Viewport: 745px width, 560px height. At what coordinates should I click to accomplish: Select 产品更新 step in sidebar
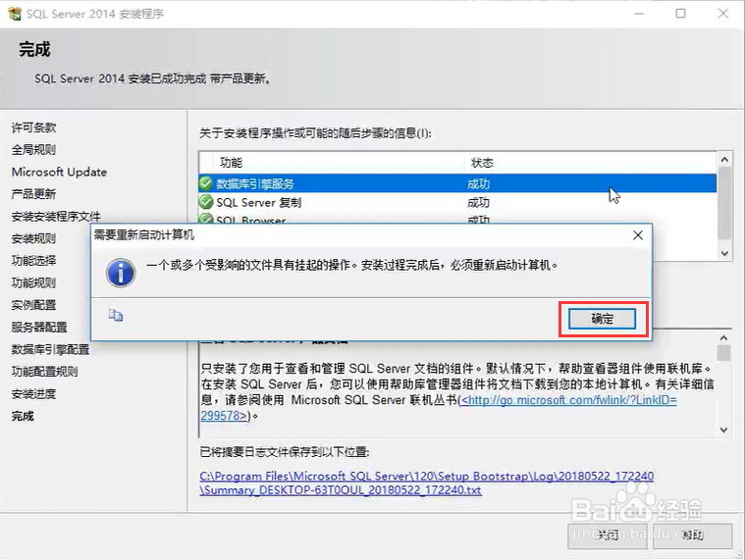click(33, 194)
